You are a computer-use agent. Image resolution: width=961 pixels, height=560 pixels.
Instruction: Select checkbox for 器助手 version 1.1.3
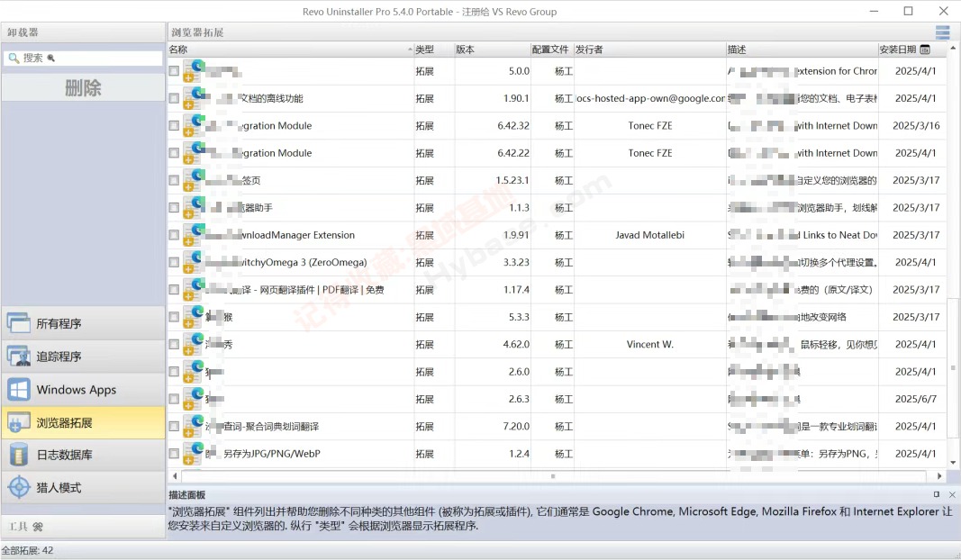[174, 208]
